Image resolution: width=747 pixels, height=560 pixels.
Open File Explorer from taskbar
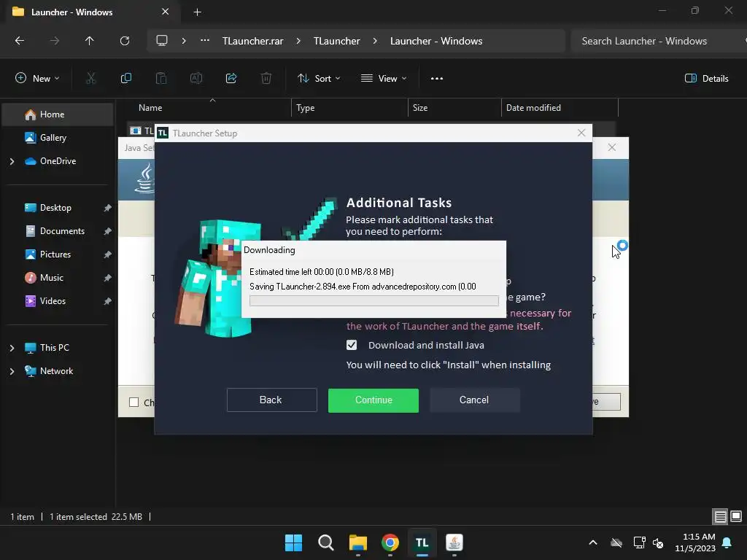[x=357, y=542]
